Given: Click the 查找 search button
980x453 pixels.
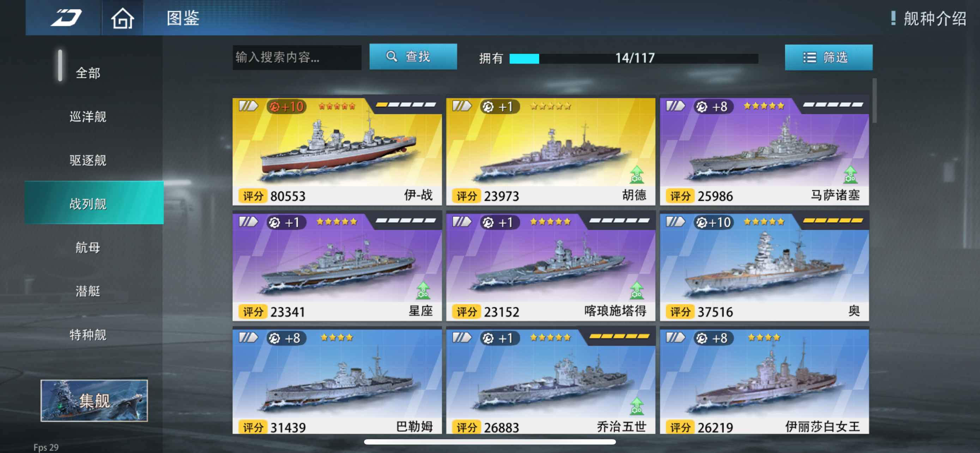Looking at the screenshot, I should [413, 57].
